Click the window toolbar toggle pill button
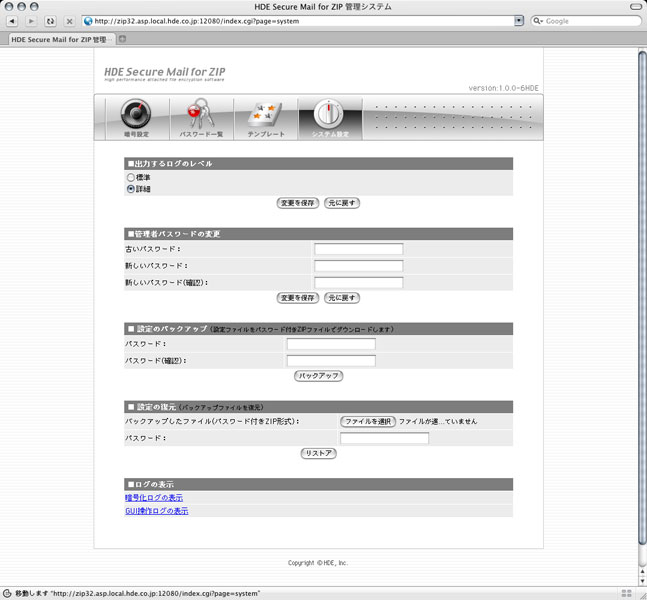This screenshot has height=600, width=647. click(636, 7)
